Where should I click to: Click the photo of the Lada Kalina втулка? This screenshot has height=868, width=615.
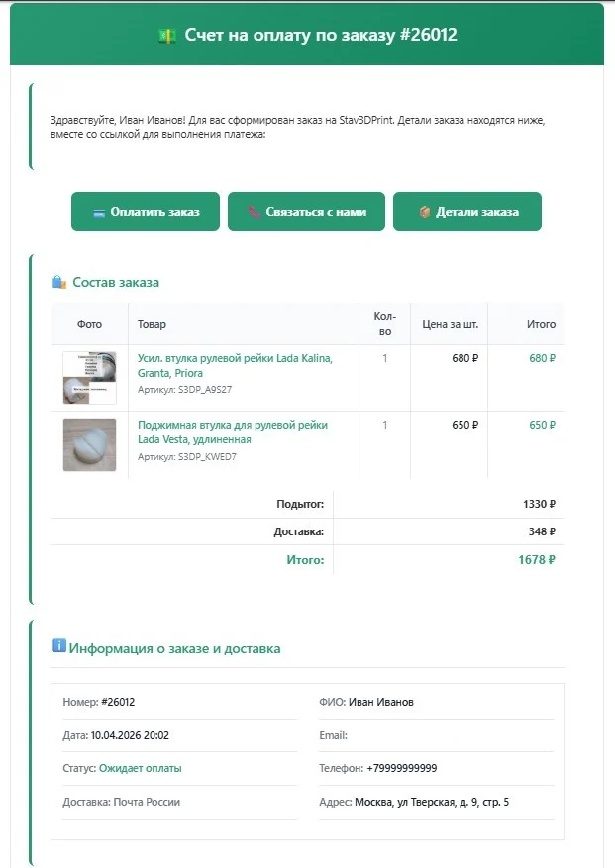pos(90,378)
